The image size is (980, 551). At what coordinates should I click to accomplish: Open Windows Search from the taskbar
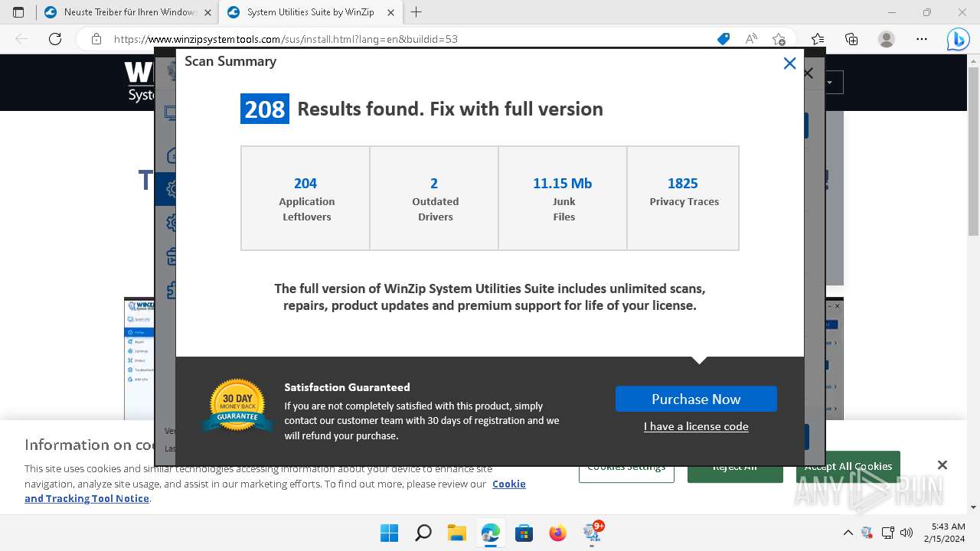(423, 533)
